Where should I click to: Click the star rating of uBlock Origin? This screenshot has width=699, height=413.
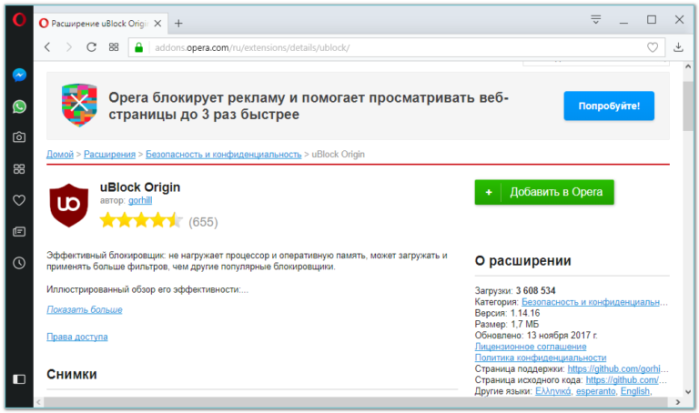click(141, 221)
